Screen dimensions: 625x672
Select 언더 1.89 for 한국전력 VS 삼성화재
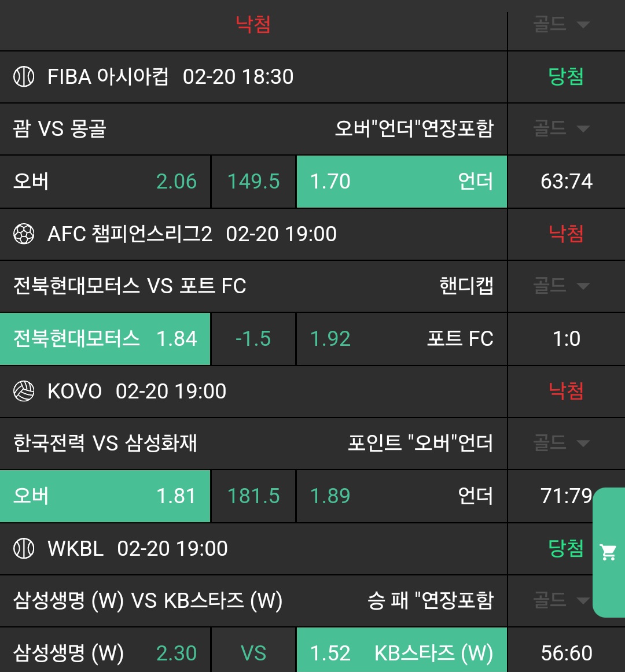pos(401,496)
